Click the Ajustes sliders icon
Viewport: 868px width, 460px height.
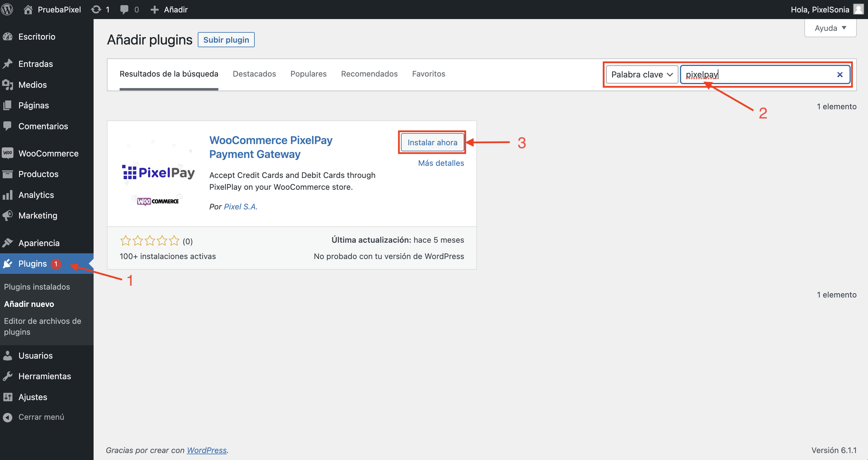point(7,397)
